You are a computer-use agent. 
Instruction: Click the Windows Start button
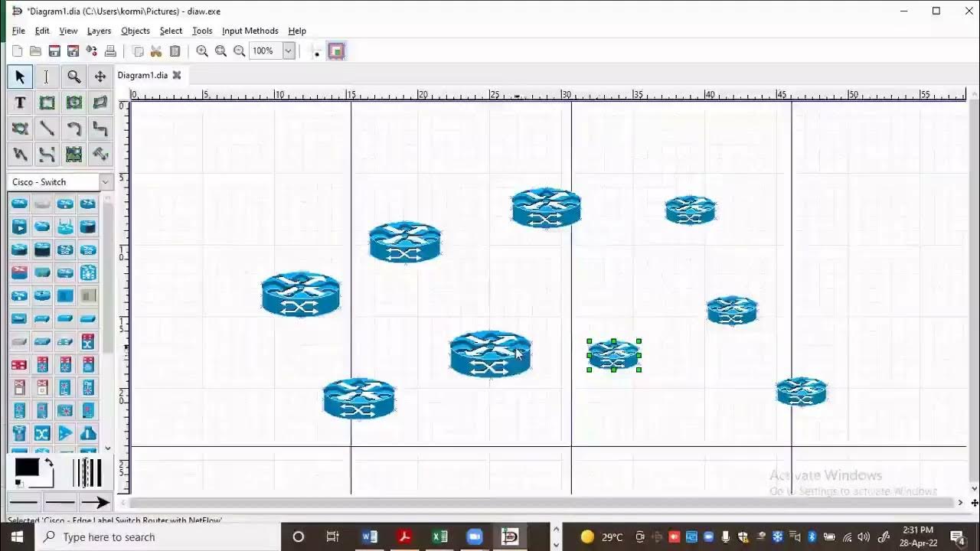click(x=17, y=536)
